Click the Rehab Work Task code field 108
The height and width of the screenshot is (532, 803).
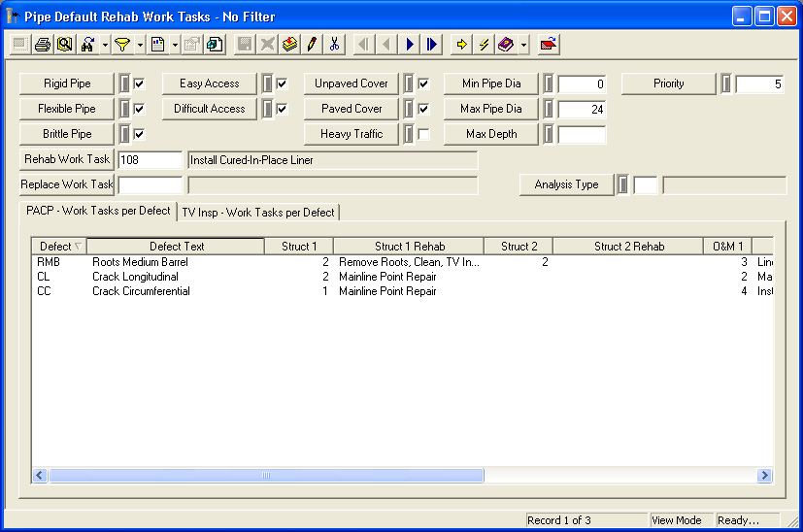(151, 160)
